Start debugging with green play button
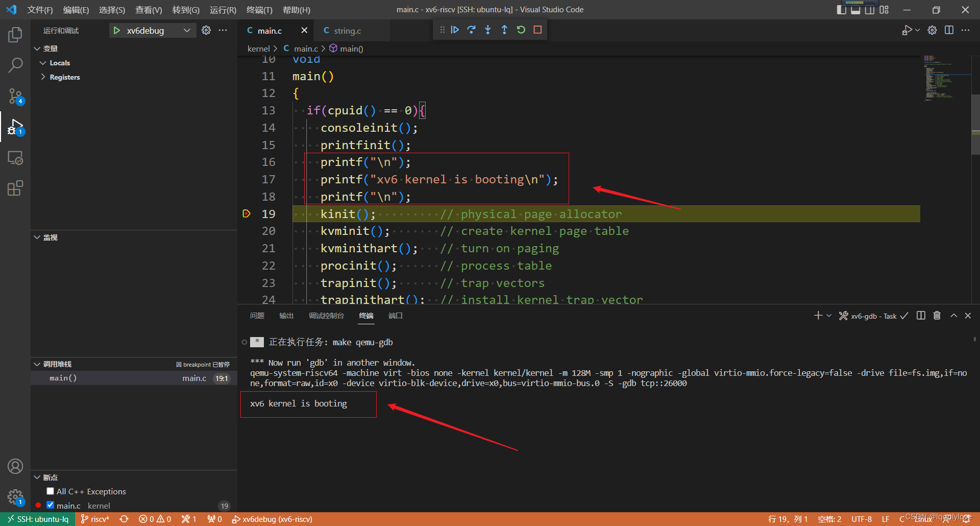 (117, 31)
